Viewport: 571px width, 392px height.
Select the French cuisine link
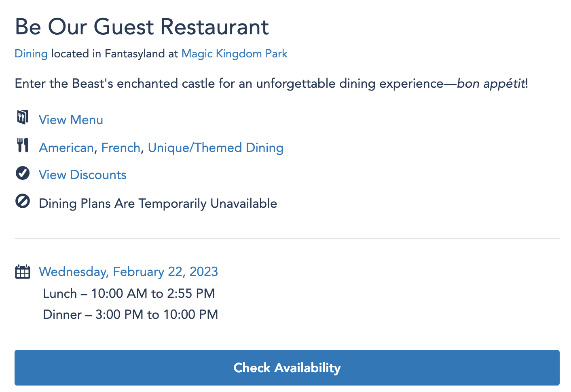tap(121, 148)
